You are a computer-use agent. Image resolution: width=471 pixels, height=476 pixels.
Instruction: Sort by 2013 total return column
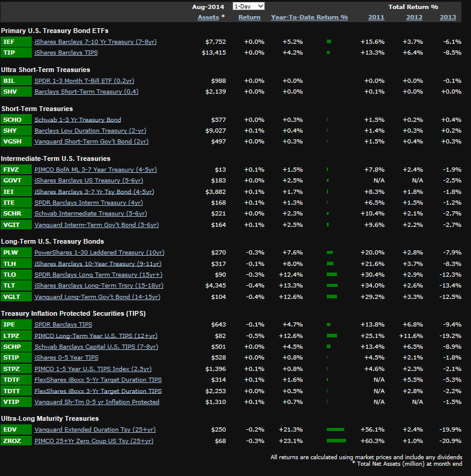[x=448, y=17]
